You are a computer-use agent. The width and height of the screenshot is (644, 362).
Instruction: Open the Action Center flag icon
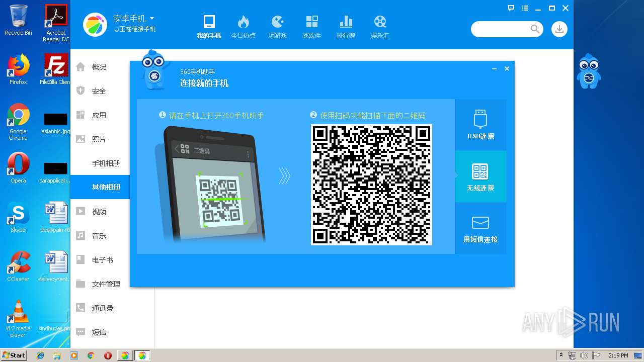pyautogui.click(x=596, y=355)
